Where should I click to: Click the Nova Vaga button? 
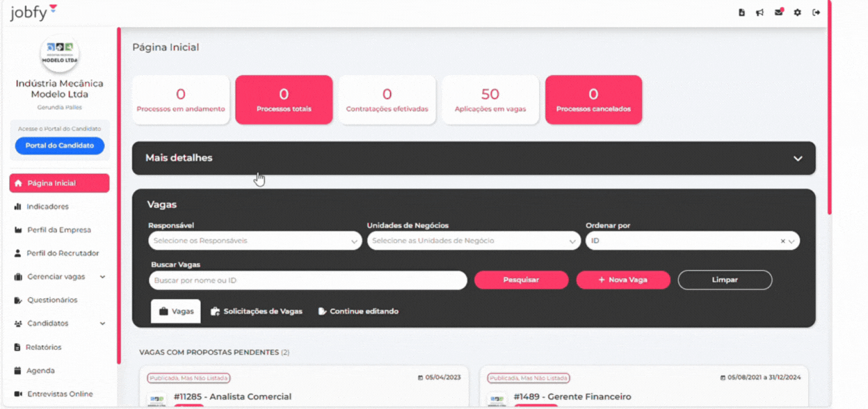[623, 280]
